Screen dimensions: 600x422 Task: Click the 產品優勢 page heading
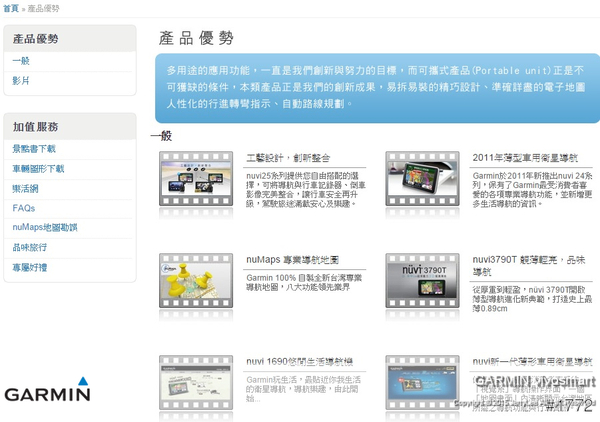coord(196,38)
